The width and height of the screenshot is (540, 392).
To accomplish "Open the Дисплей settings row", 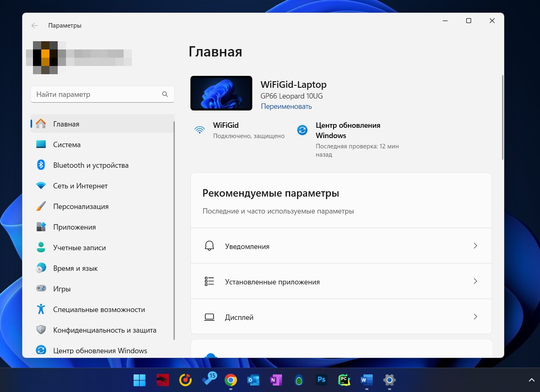I will pyautogui.click(x=341, y=317).
